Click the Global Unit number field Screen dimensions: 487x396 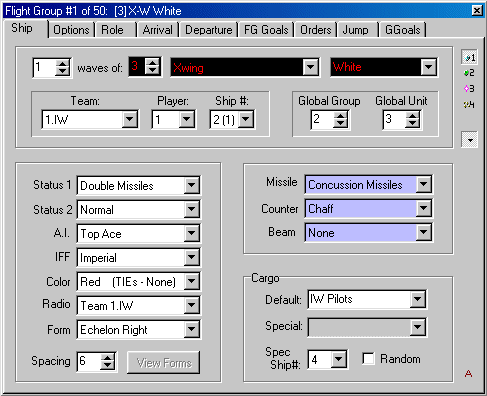394,119
